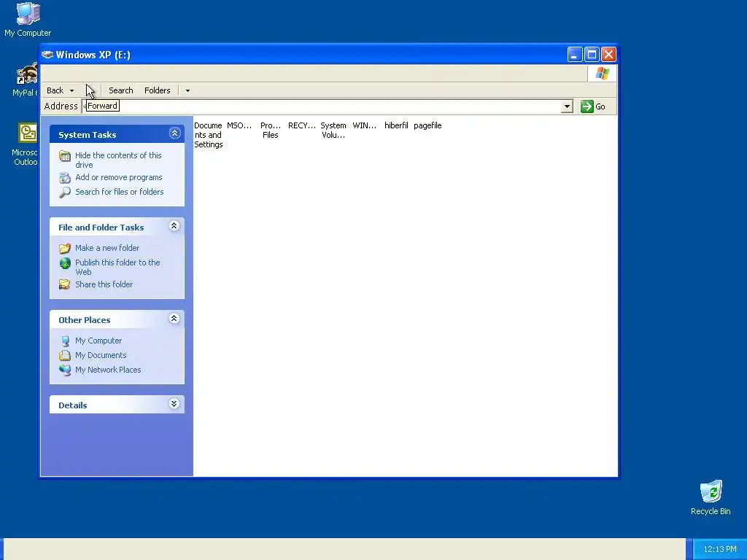Select the Documents and Settings folder

208,135
